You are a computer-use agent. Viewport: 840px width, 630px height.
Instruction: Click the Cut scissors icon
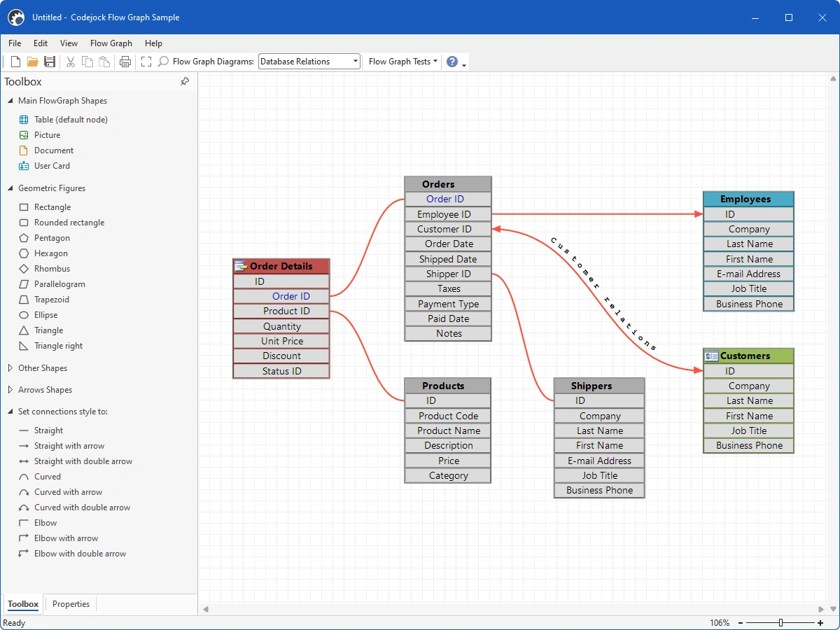pyautogui.click(x=70, y=62)
